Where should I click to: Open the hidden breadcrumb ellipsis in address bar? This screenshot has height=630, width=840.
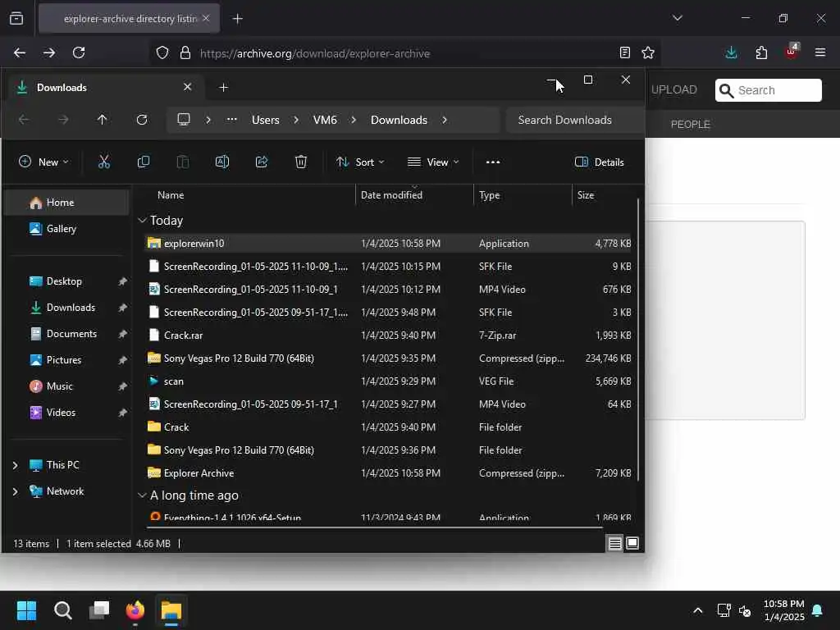[231, 120]
